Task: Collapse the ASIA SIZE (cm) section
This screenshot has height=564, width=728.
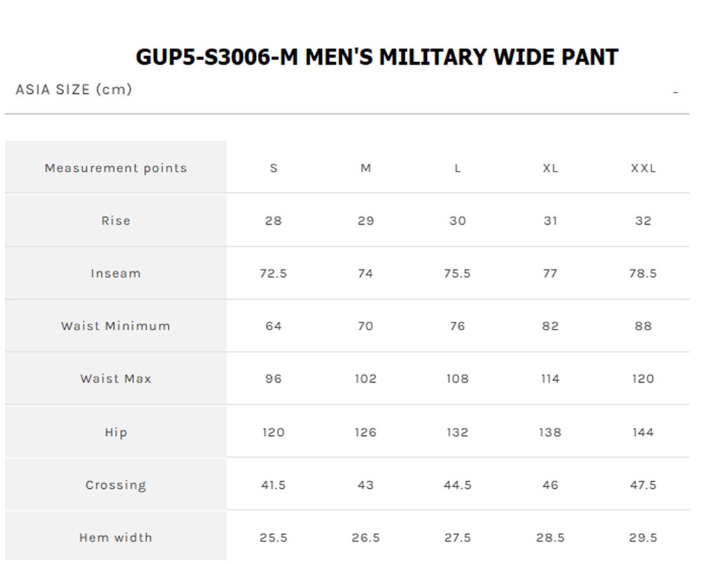Action: 347,89
